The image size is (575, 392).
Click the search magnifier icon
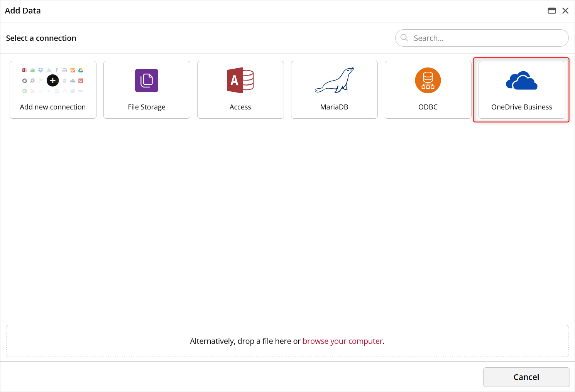[x=404, y=38]
